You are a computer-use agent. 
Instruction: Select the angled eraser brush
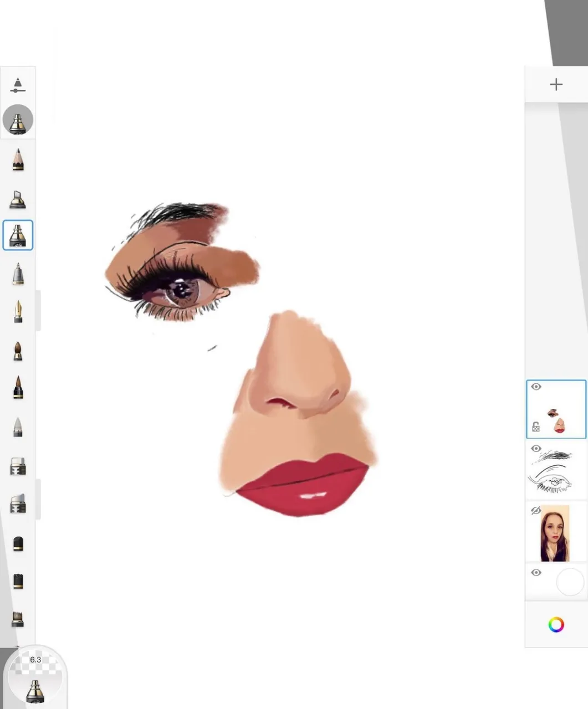18,504
